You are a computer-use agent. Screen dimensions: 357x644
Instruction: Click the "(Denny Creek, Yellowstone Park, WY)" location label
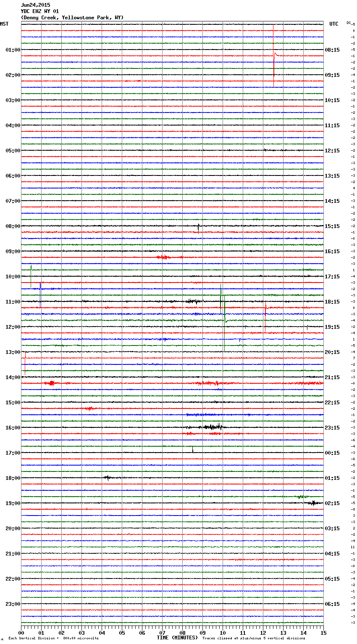click(72, 18)
